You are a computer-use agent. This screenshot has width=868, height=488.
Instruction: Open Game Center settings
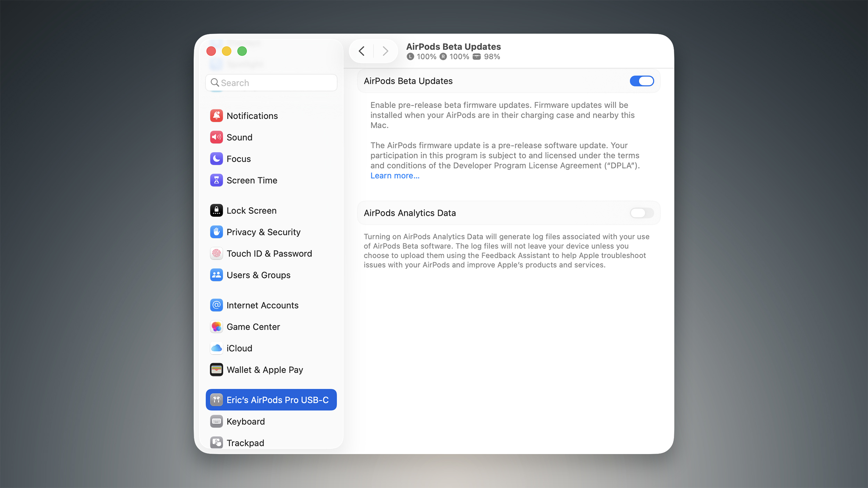click(x=271, y=327)
